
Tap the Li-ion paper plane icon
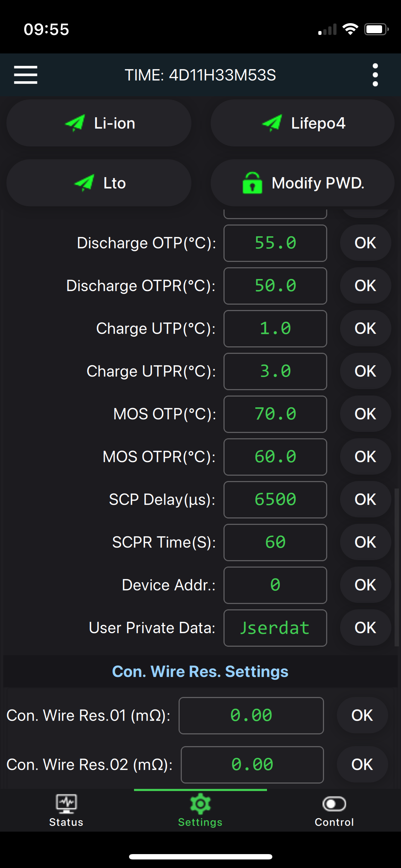[x=75, y=123]
